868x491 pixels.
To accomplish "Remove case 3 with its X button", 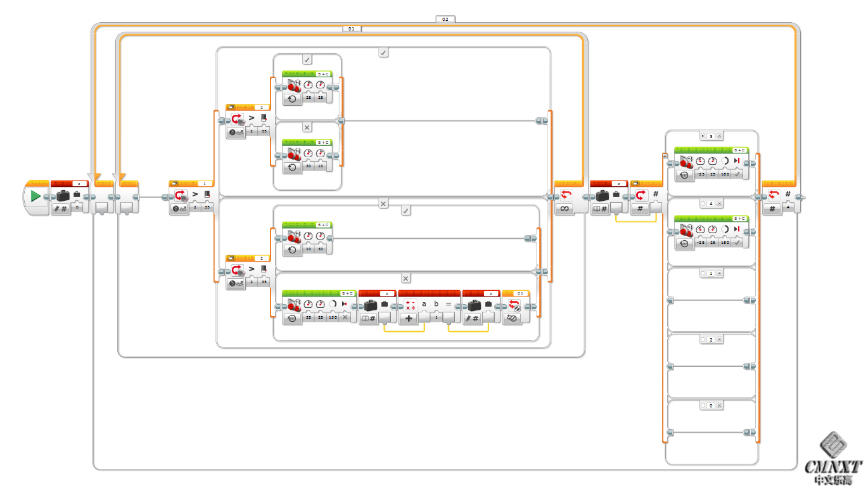I will [719, 136].
